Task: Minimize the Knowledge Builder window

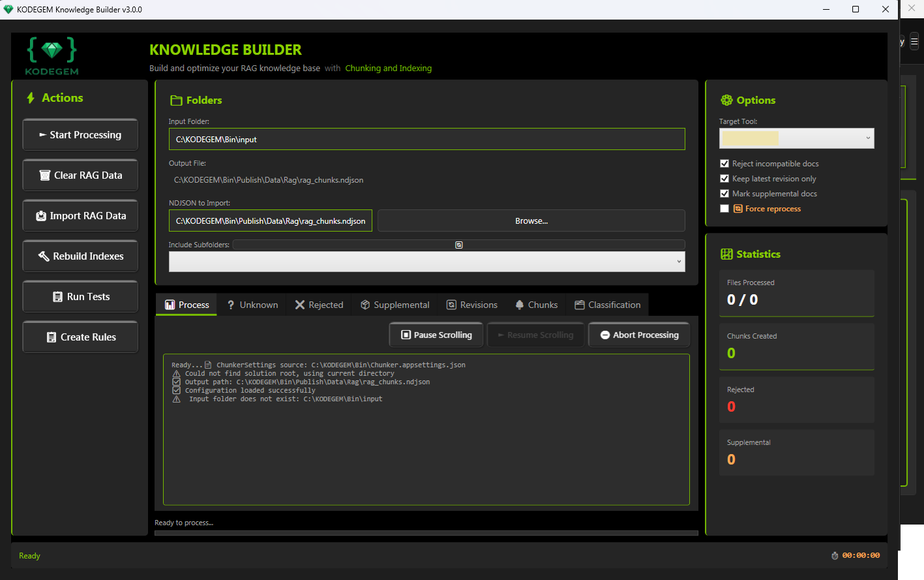Action: point(826,9)
